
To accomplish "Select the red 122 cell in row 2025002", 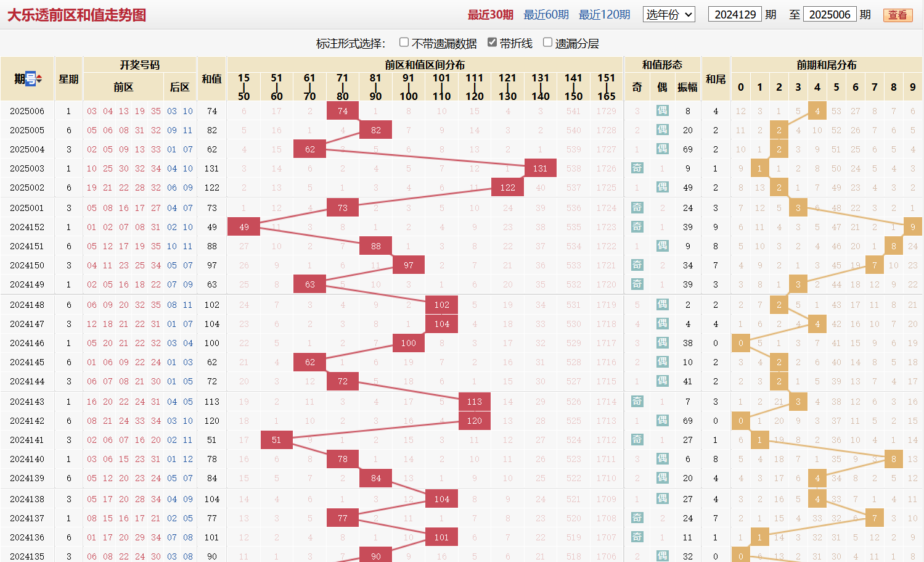I will tap(507, 188).
